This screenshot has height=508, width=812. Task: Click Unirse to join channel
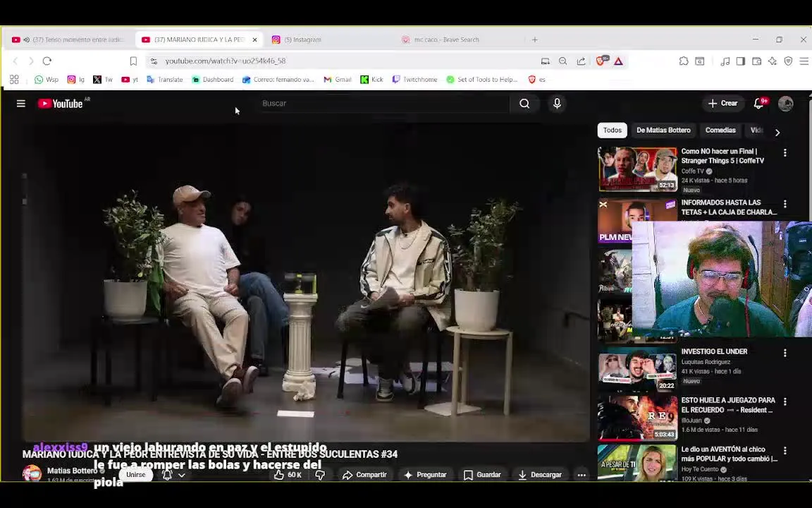coord(135,475)
